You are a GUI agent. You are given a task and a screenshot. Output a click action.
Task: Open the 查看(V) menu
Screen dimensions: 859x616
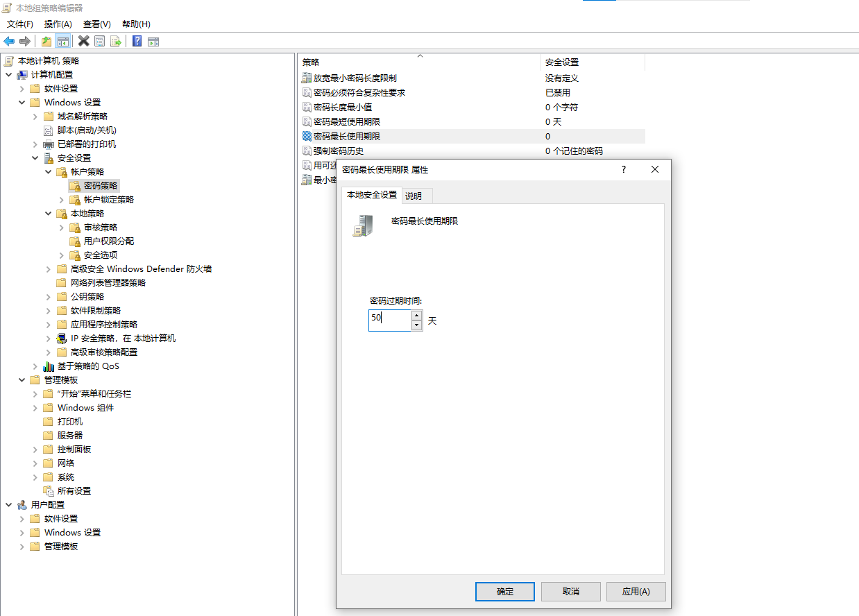[x=97, y=24]
